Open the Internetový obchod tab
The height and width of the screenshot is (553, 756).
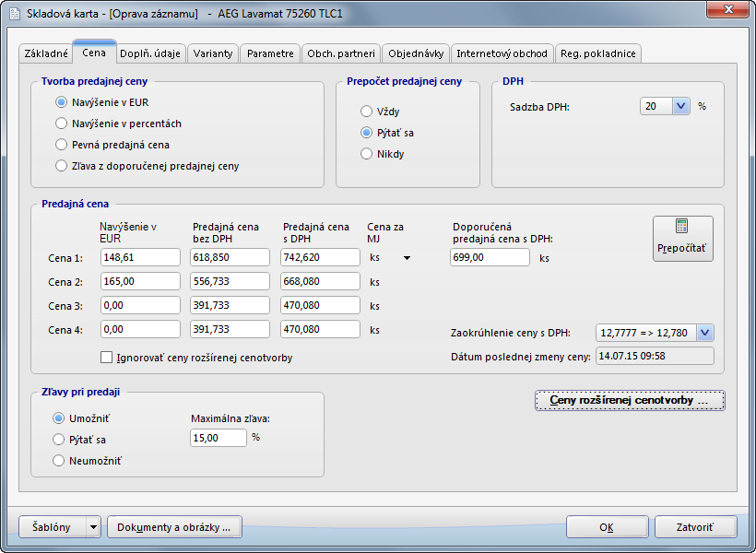point(502,53)
